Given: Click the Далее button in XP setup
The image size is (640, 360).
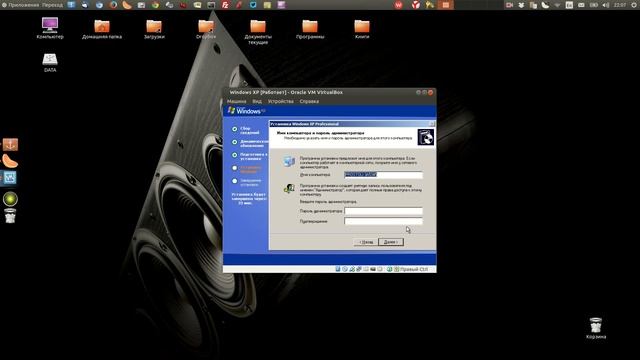Looking at the screenshot, I should [x=391, y=242].
